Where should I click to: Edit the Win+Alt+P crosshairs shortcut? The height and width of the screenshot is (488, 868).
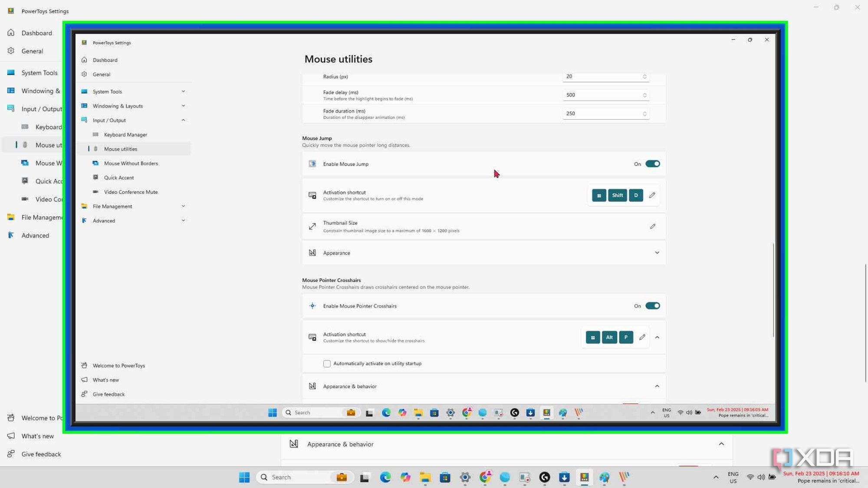[642, 337]
